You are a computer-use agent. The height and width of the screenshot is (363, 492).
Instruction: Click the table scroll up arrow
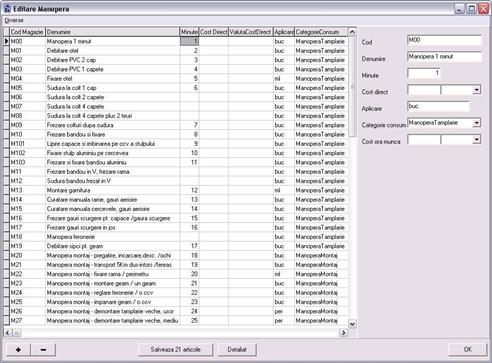click(x=352, y=32)
